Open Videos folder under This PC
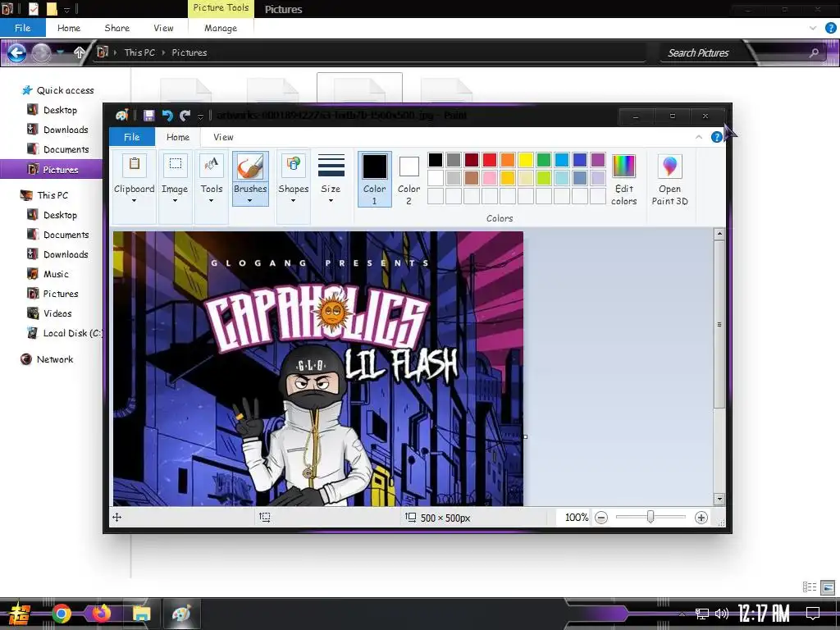The width and height of the screenshot is (840, 630). click(x=57, y=313)
